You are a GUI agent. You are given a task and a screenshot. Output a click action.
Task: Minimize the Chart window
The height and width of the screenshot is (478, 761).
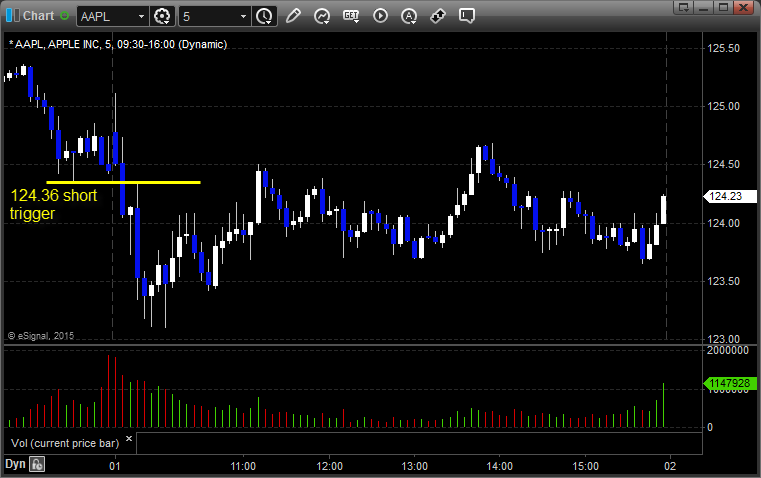[704, 7]
